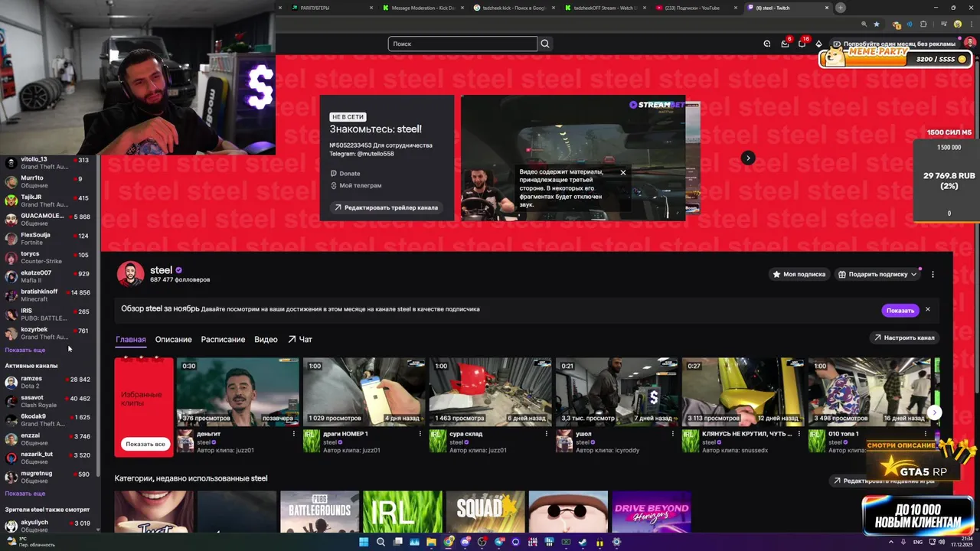The image size is (980, 551).
Task: Click Редактировать трейлер канала
Action: [x=386, y=207]
